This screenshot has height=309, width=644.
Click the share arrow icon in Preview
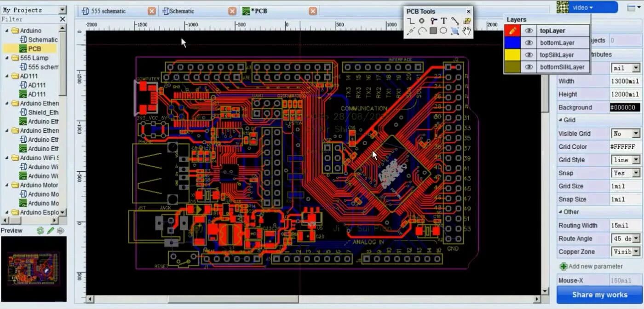pos(60,231)
